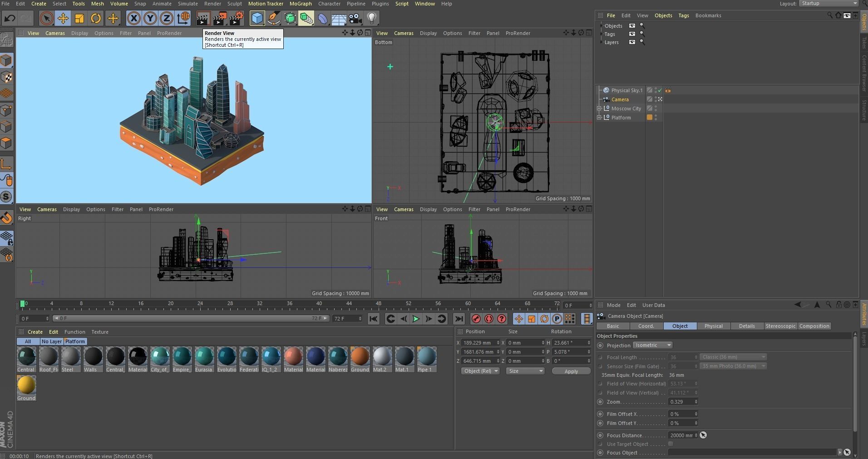Open the Render menu in menu bar

click(x=212, y=4)
